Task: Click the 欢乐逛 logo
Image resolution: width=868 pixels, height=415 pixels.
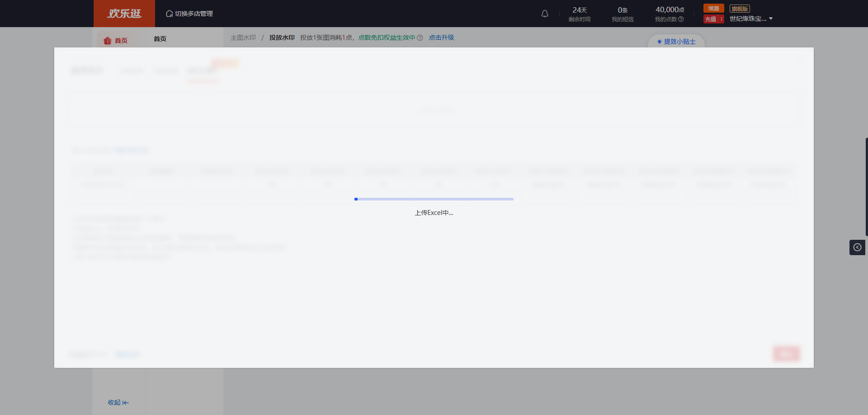Action: [124, 14]
